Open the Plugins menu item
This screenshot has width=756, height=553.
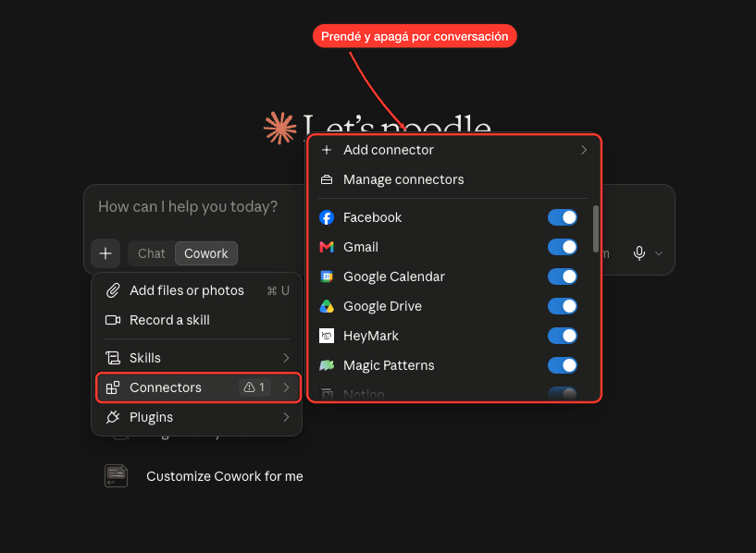coord(197,417)
